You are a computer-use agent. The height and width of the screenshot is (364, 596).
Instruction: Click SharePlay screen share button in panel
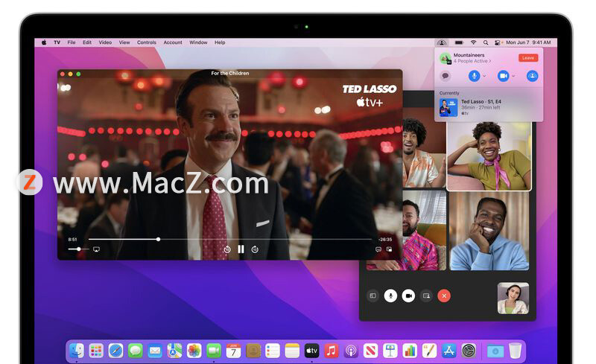pyautogui.click(x=532, y=76)
